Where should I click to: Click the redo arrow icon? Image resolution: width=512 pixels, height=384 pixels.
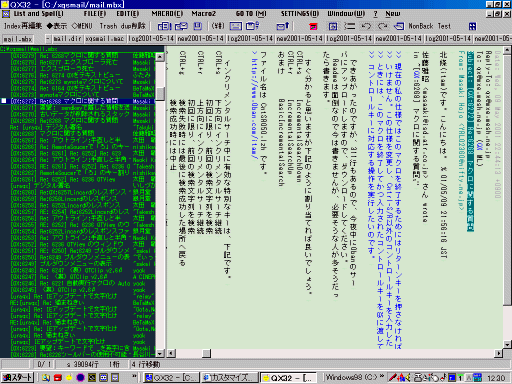382,26
